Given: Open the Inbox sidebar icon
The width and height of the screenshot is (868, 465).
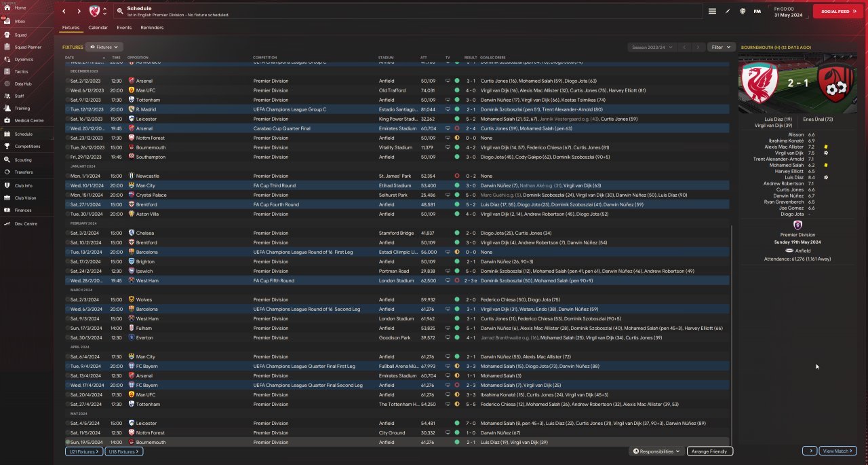Looking at the screenshot, I should pyautogui.click(x=6, y=21).
